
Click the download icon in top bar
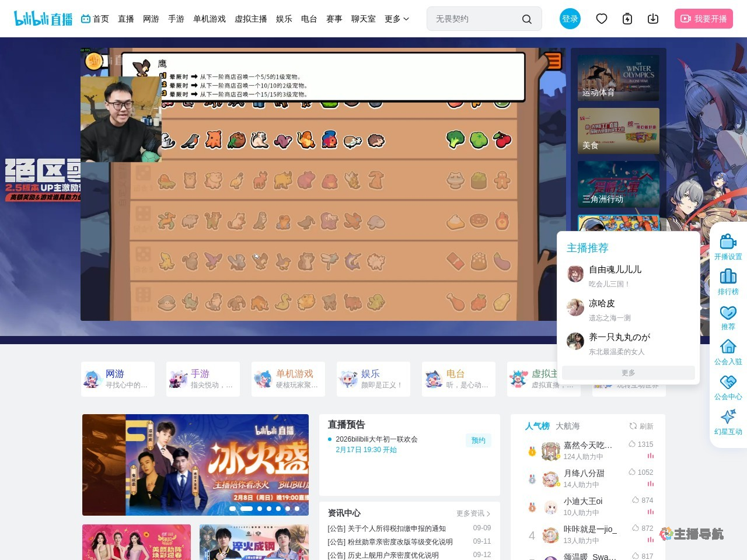coord(653,19)
